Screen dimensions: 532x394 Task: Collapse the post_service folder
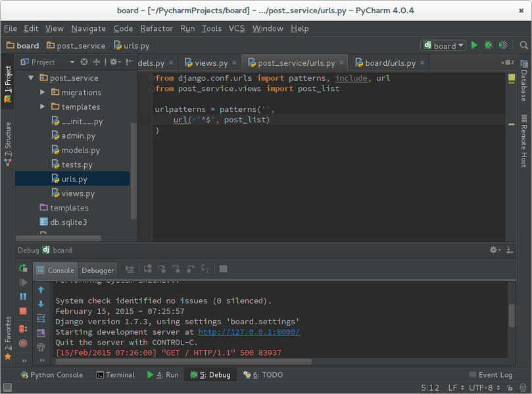pyautogui.click(x=31, y=78)
